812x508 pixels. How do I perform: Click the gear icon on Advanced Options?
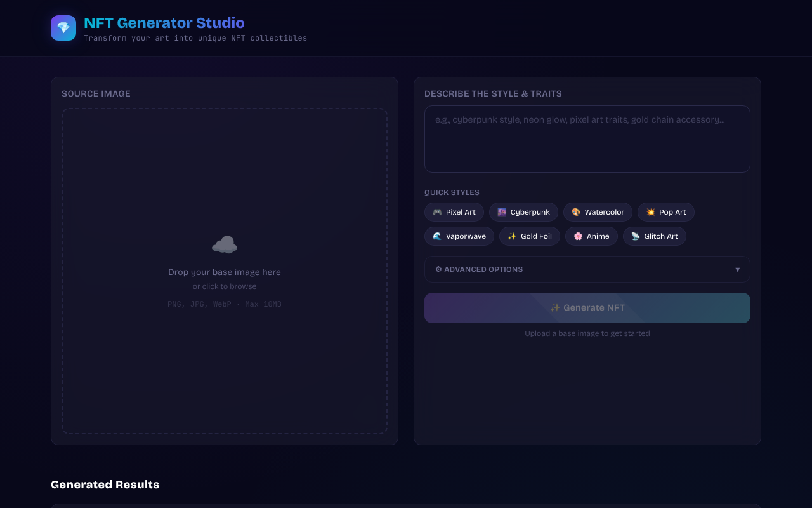point(438,269)
